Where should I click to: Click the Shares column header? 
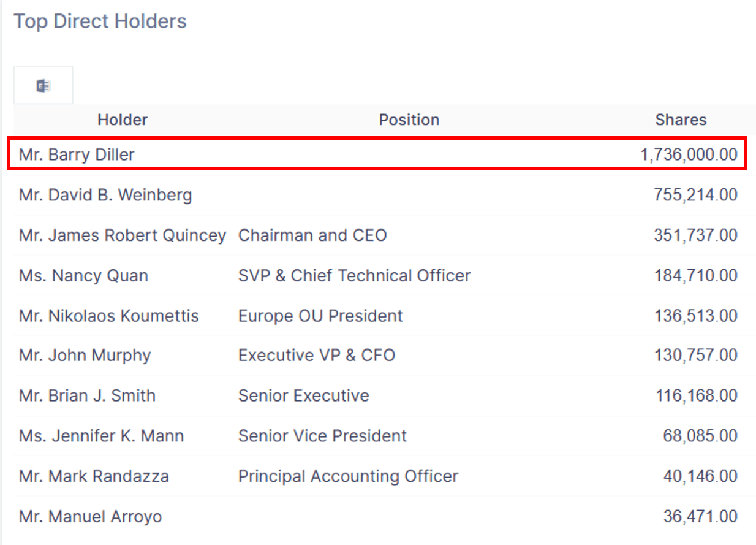click(x=681, y=120)
